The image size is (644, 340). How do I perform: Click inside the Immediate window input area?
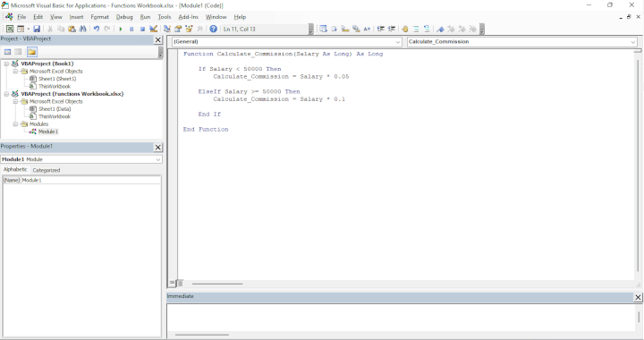[401, 317]
